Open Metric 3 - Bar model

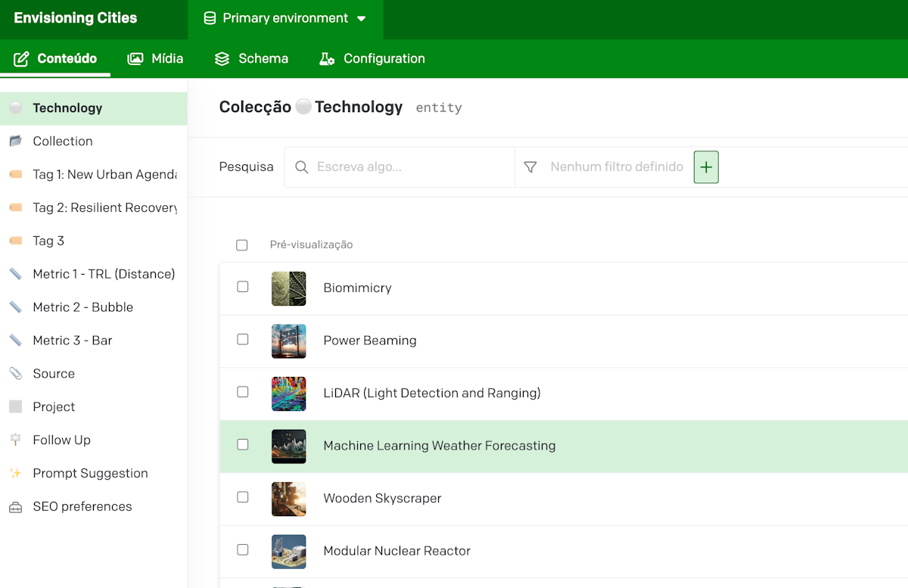pyautogui.click(x=93, y=341)
